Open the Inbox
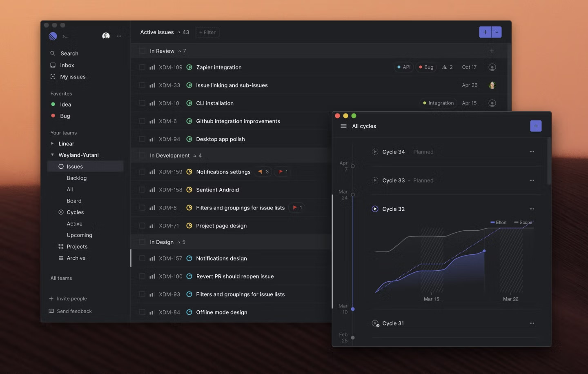 pos(66,65)
